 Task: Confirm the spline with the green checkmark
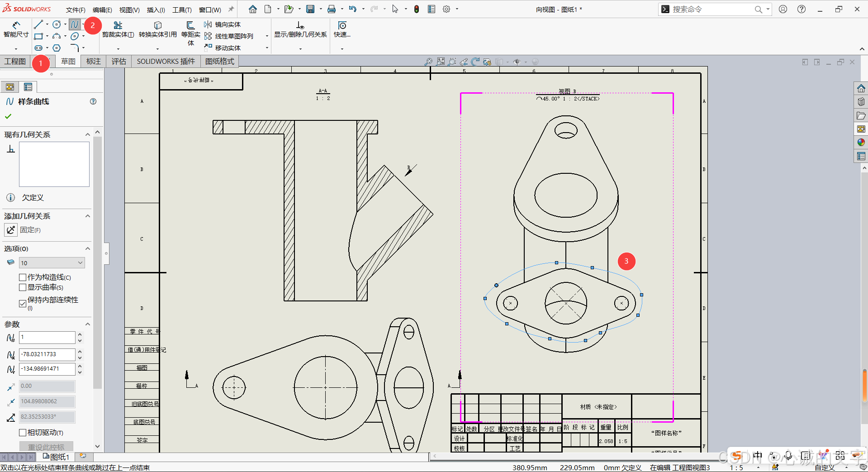pos(8,116)
